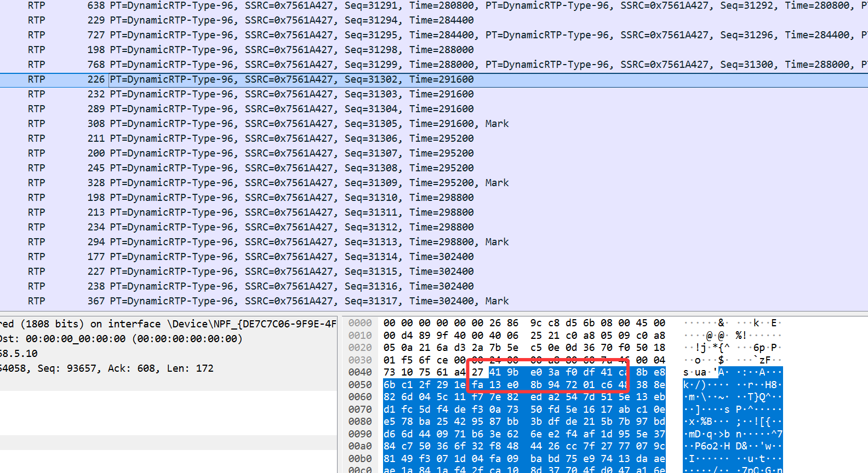Click hex offset 0040 in bytes pane
The width and height of the screenshot is (868, 473).
tap(360, 372)
